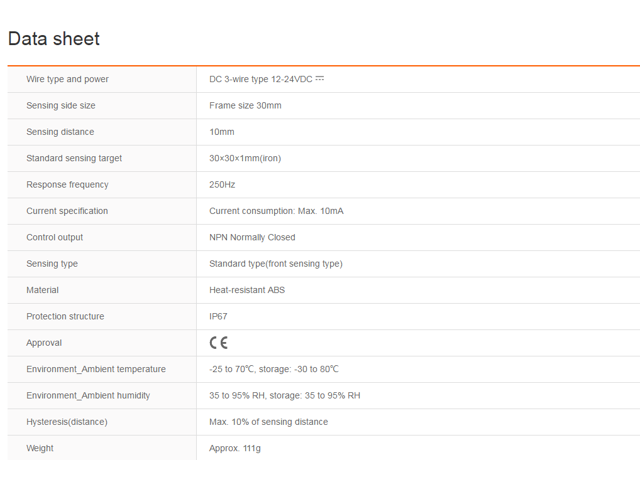Select the 30×30×1mm(iron) value
640x480 pixels.
point(251,158)
